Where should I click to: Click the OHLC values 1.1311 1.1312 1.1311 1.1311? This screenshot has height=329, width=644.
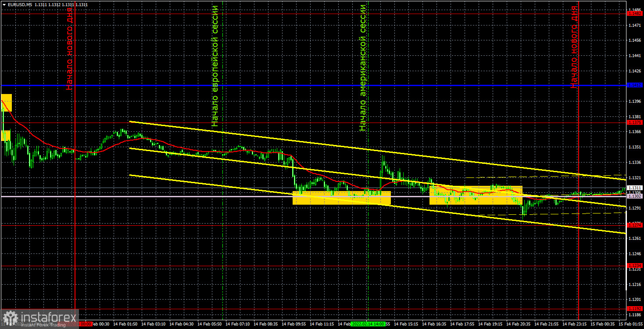click(x=61, y=4)
